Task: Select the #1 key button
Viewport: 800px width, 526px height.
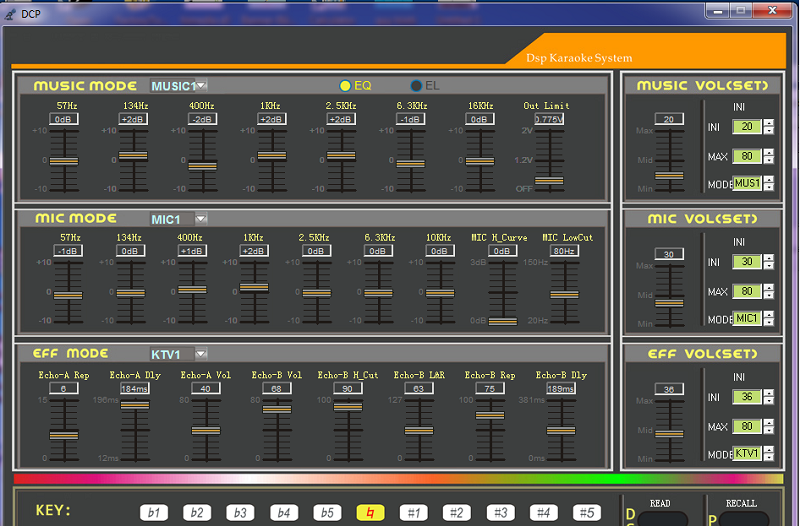Action: pos(414,512)
